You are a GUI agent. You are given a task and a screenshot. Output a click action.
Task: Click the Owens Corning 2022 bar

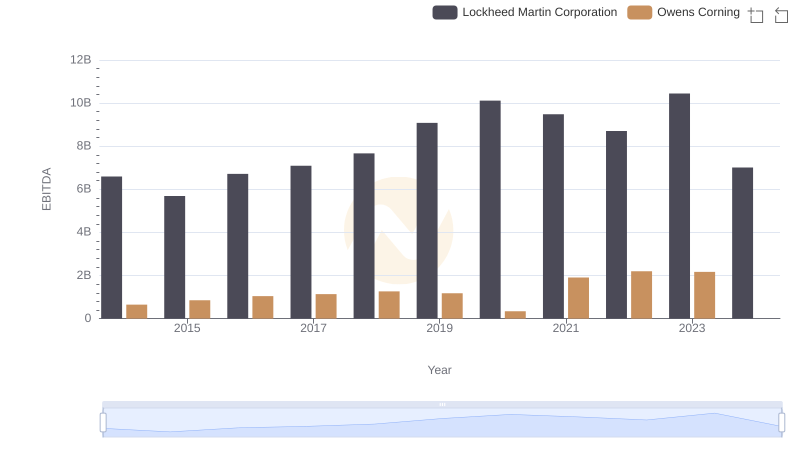click(x=641, y=295)
